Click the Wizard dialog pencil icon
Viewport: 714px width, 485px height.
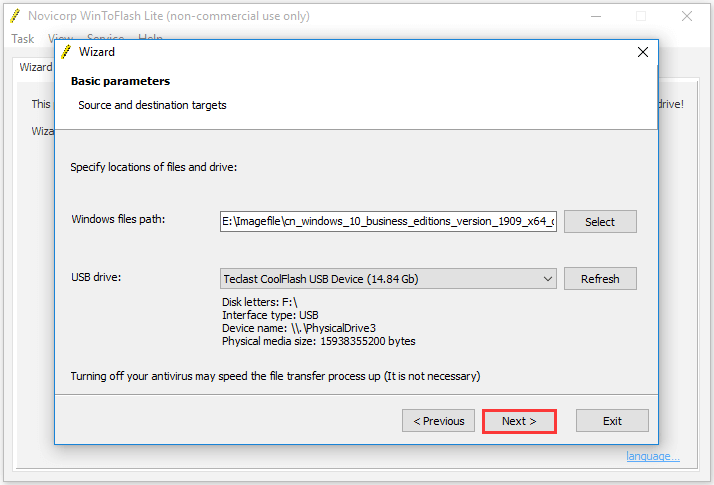pyautogui.click(x=66, y=52)
